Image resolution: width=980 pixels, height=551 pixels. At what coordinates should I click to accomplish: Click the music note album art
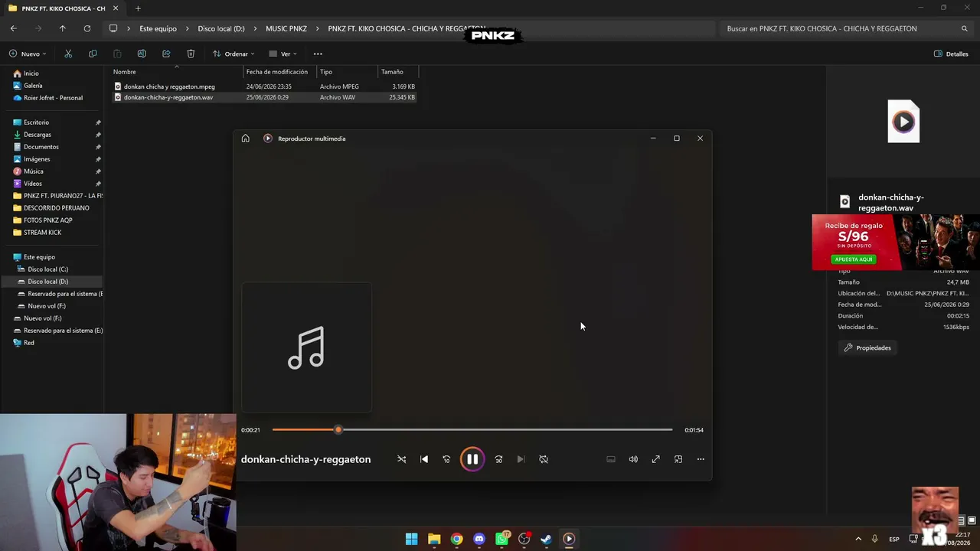pyautogui.click(x=306, y=347)
